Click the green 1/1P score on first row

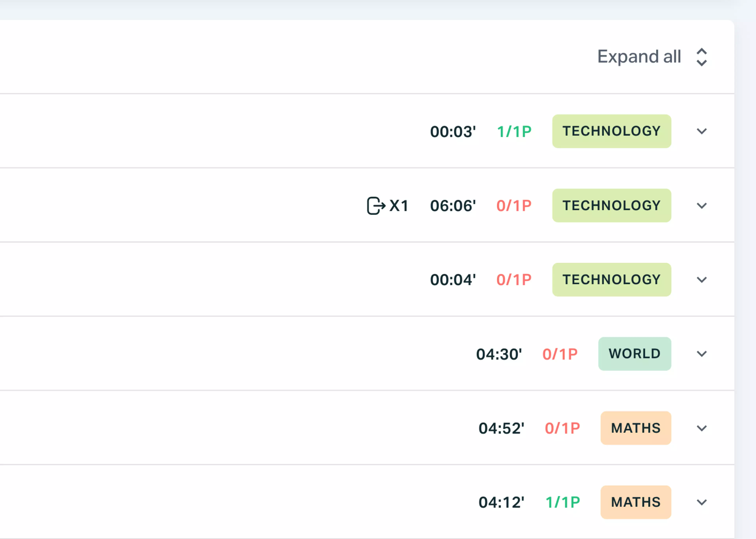tap(514, 131)
